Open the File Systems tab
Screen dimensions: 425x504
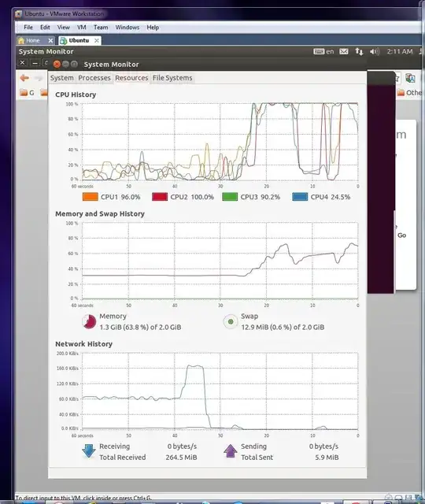172,78
